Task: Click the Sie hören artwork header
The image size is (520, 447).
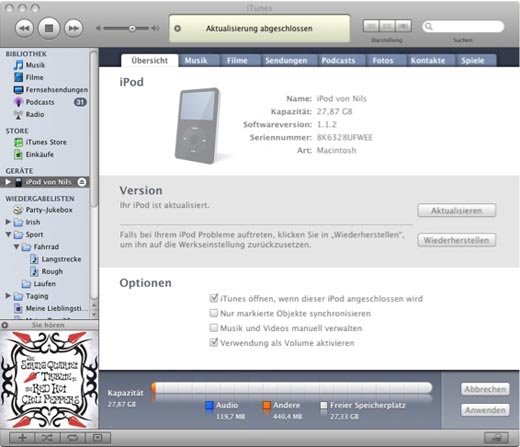Action: coord(49,325)
